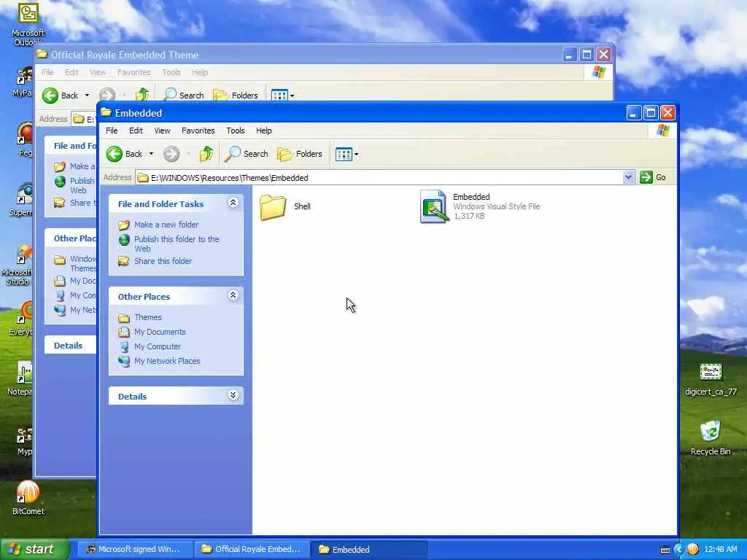Switch to Official Royale Embed taskbar item
The height and width of the screenshot is (560, 747).
[x=252, y=550]
